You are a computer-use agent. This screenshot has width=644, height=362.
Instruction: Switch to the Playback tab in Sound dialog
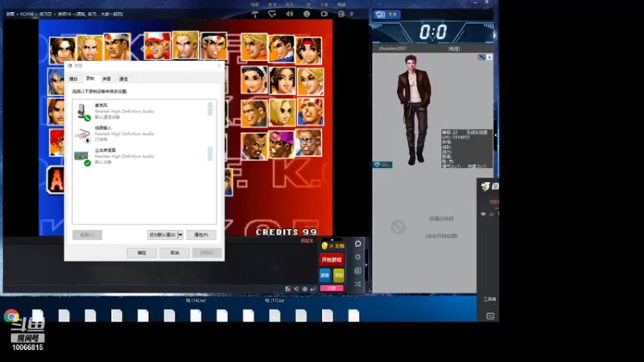point(73,79)
